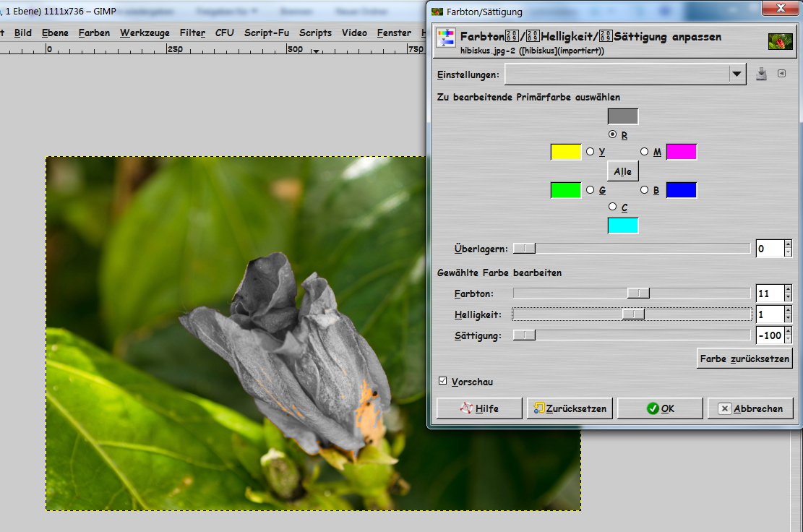Click the Helligkeit slider handle

click(633, 314)
